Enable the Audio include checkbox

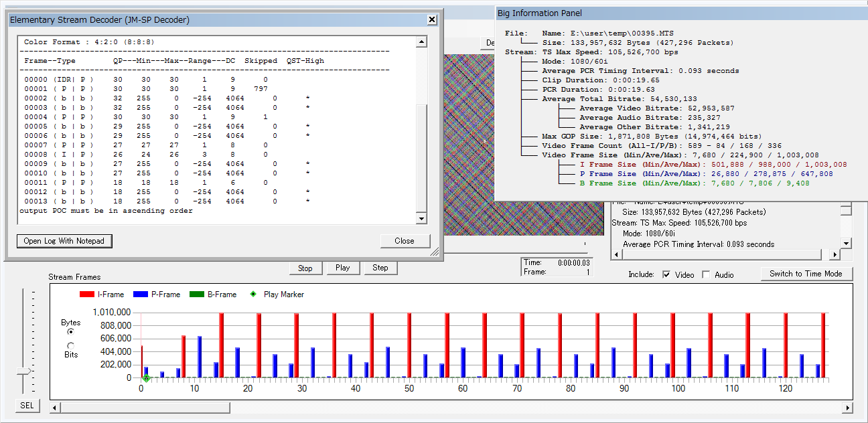click(x=706, y=274)
